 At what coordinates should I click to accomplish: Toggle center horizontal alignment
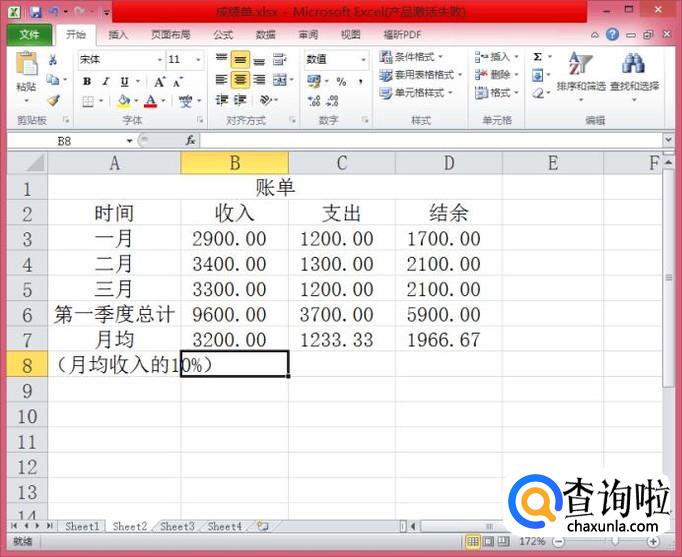(240, 80)
